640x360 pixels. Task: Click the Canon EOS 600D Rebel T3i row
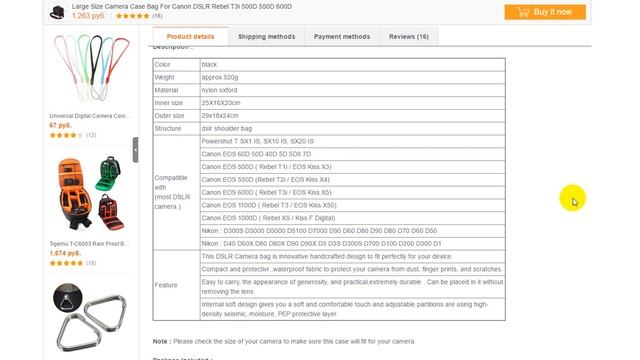[x=353, y=192]
